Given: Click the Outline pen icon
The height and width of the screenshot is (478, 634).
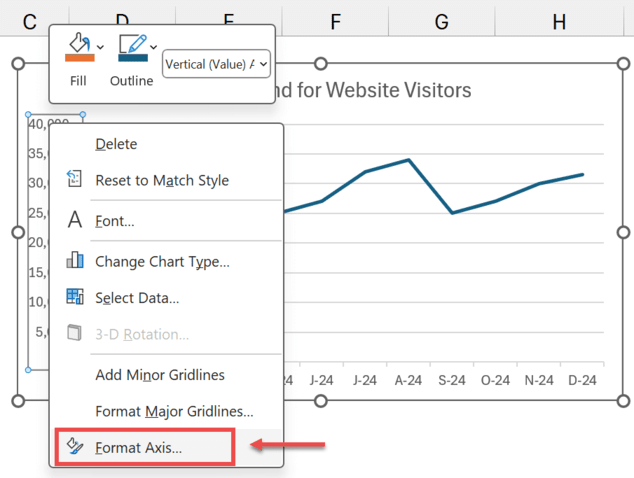Looking at the screenshot, I should pyautogui.click(x=130, y=44).
